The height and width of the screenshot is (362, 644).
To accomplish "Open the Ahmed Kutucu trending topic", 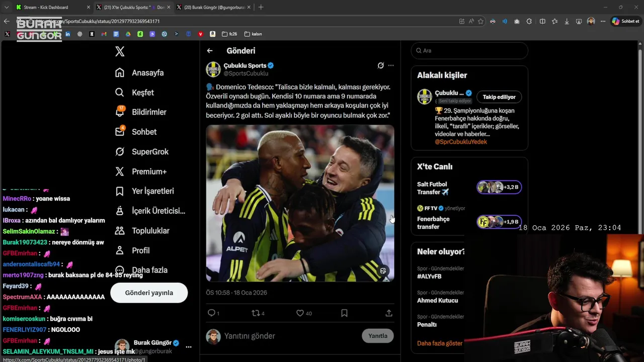I will pos(437,301).
